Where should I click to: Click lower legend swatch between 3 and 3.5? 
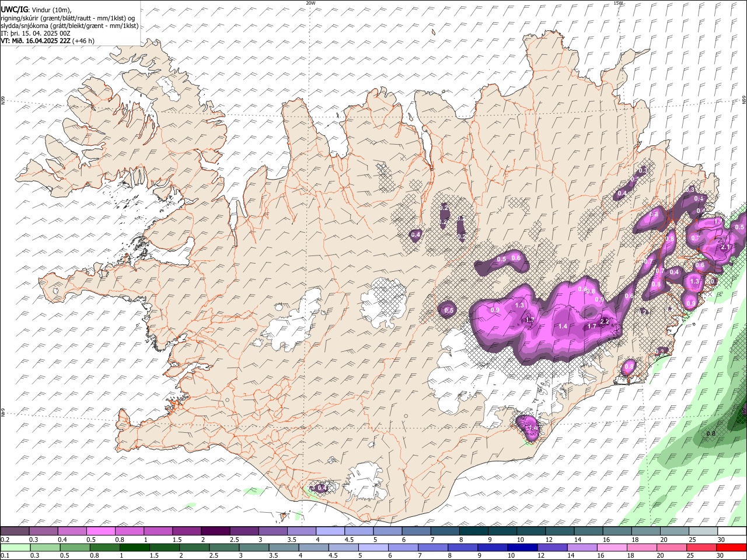[253, 548]
